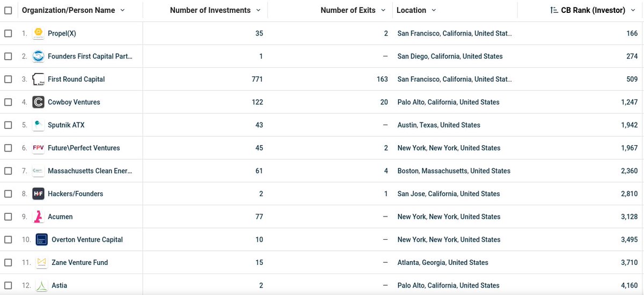
Task: Open the Number of Investments column dropdown
Action: click(258, 10)
